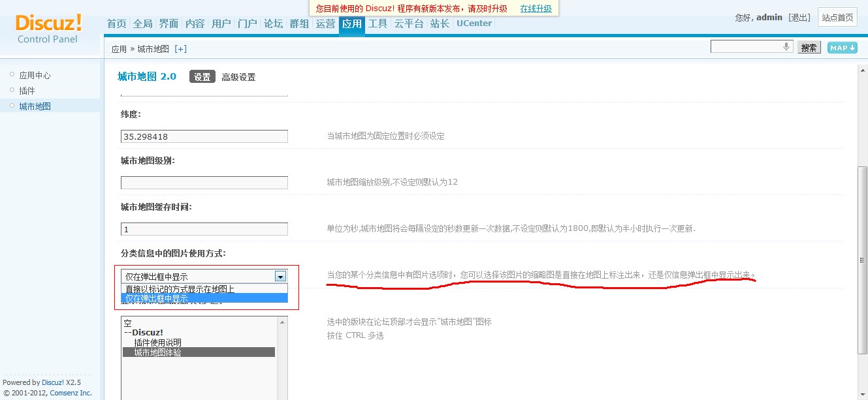Click the microphone icon in search box

click(x=786, y=47)
